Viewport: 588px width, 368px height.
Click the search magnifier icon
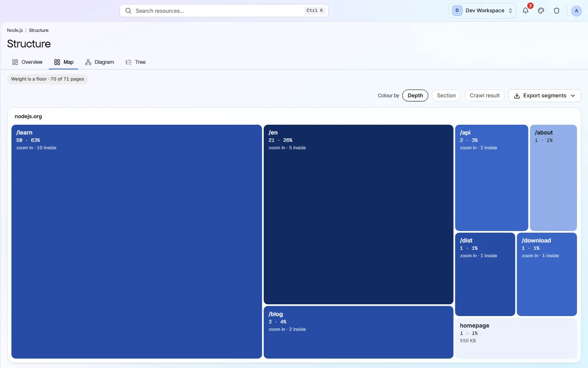128,11
